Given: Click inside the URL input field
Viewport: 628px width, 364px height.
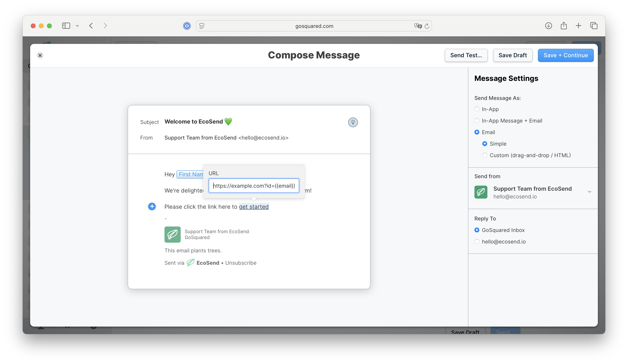Looking at the screenshot, I should coord(254,186).
